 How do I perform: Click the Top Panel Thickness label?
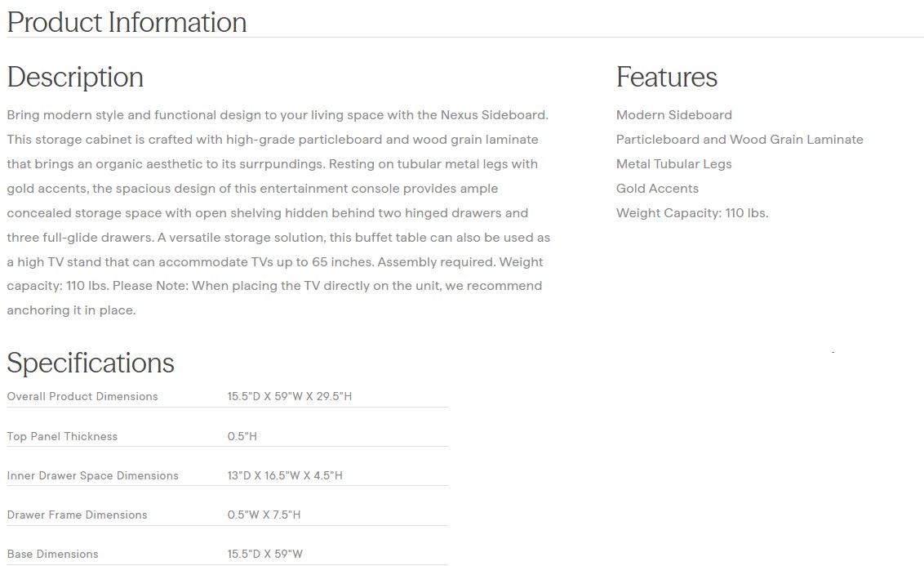click(x=62, y=436)
